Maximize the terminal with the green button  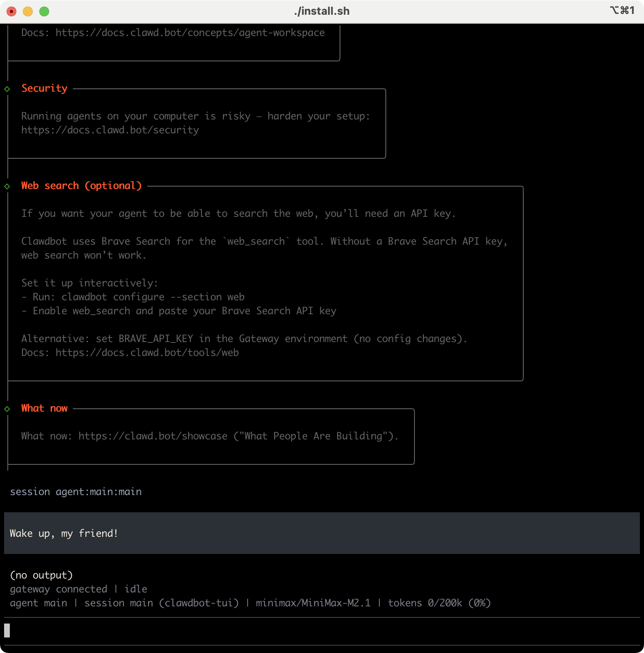coord(44,11)
